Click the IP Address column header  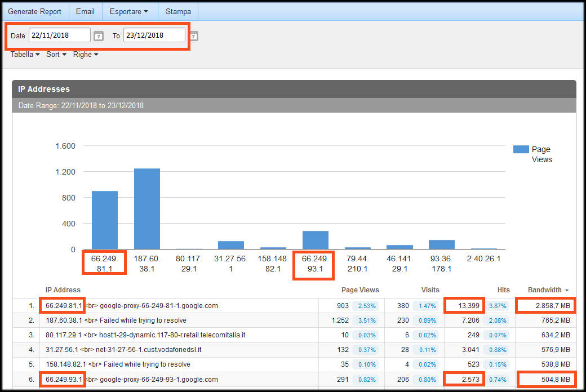(x=63, y=290)
